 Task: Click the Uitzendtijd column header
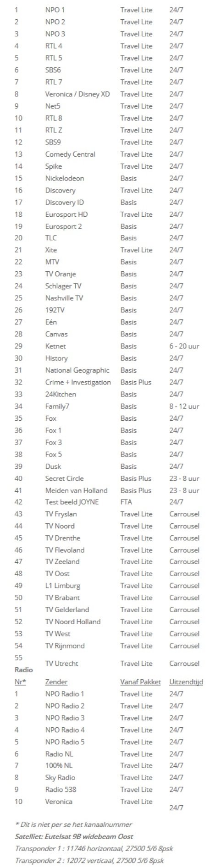pos(186,682)
